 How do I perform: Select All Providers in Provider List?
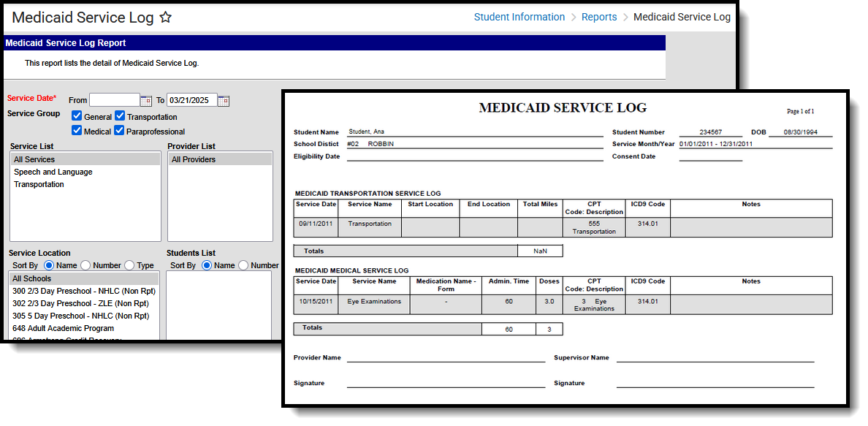[x=220, y=159]
